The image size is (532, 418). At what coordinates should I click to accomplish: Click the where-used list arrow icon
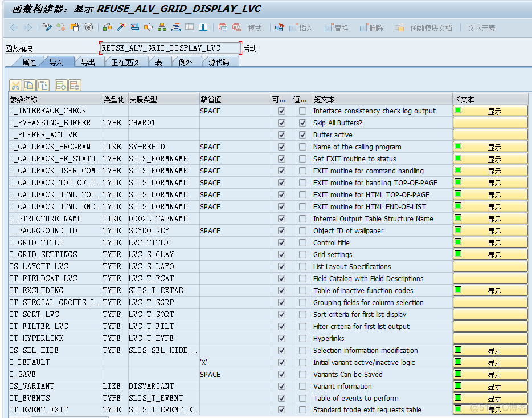click(x=149, y=27)
